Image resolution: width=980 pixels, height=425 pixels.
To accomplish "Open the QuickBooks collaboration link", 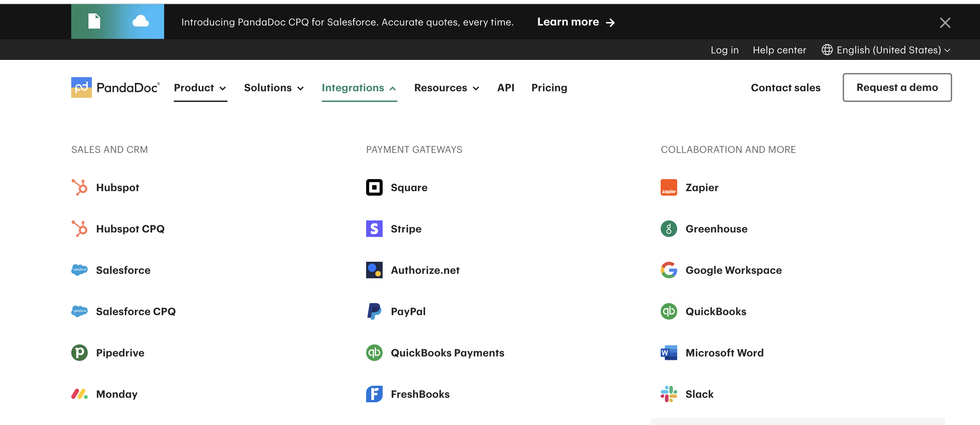I will 716,311.
